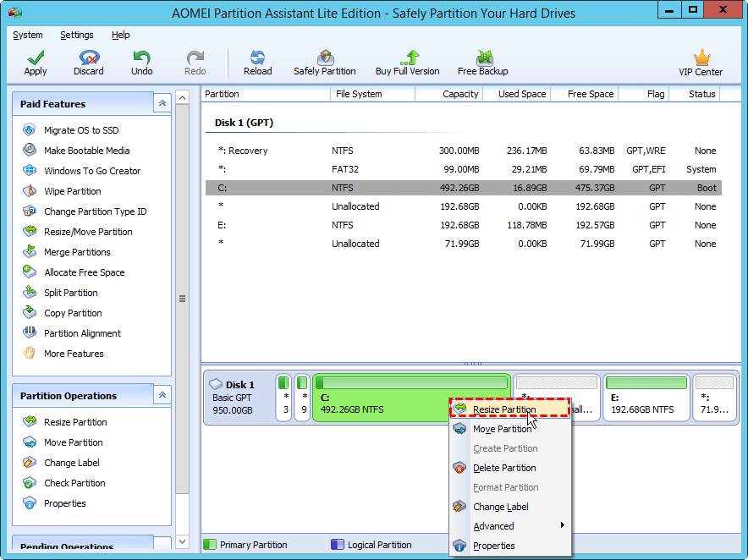The image size is (748, 560).
Task: Select Wipe Partition in Paid Features
Action: tap(72, 191)
